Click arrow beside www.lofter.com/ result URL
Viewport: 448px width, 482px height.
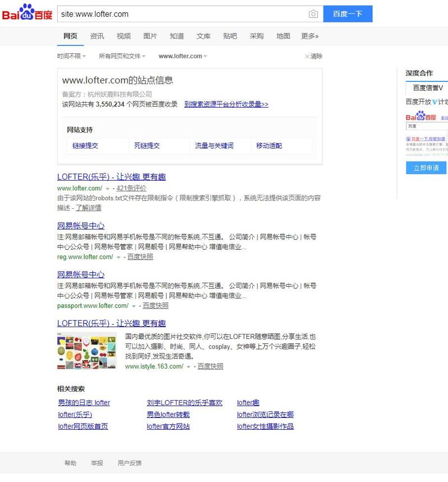click(108, 189)
